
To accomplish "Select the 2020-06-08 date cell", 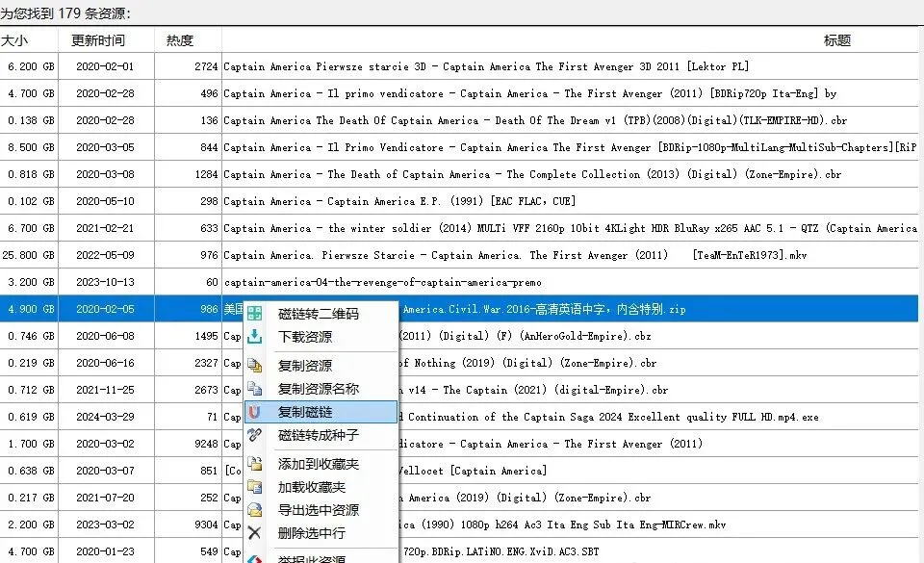I will click(106, 336).
